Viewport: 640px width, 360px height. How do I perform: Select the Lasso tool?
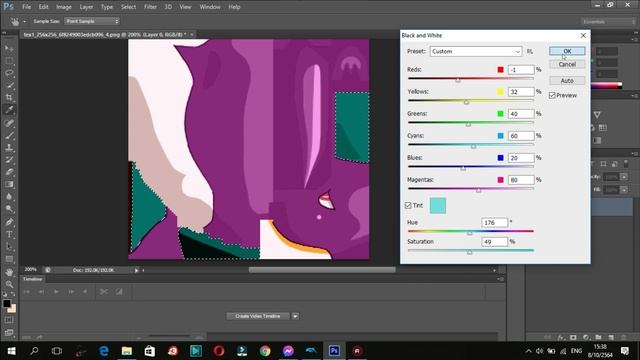click(9, 73)
